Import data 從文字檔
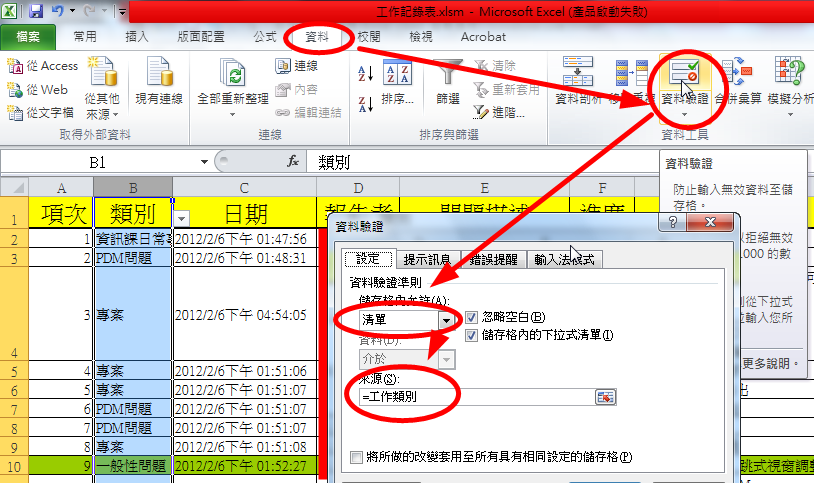The height and width of the screenshot is (483, 814). click(x=40, y=112)
